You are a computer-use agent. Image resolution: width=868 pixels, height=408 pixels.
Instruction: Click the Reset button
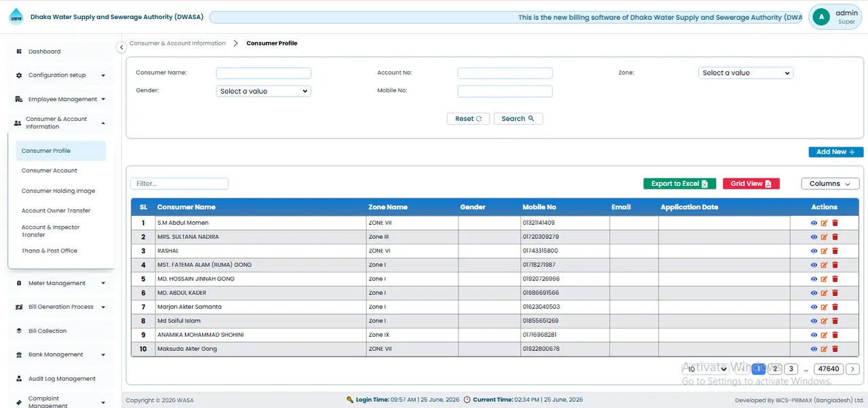point(468,119)
